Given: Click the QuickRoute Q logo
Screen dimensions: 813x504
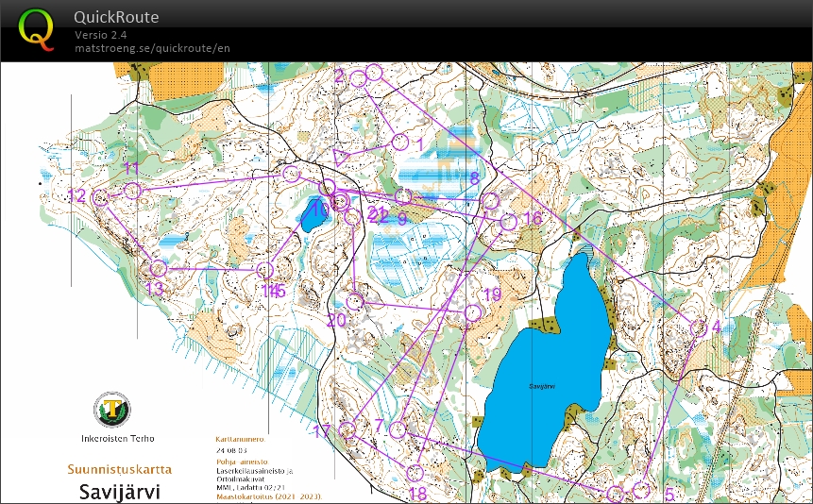Looking at the screenshot, I should click(x=37, y=29).
